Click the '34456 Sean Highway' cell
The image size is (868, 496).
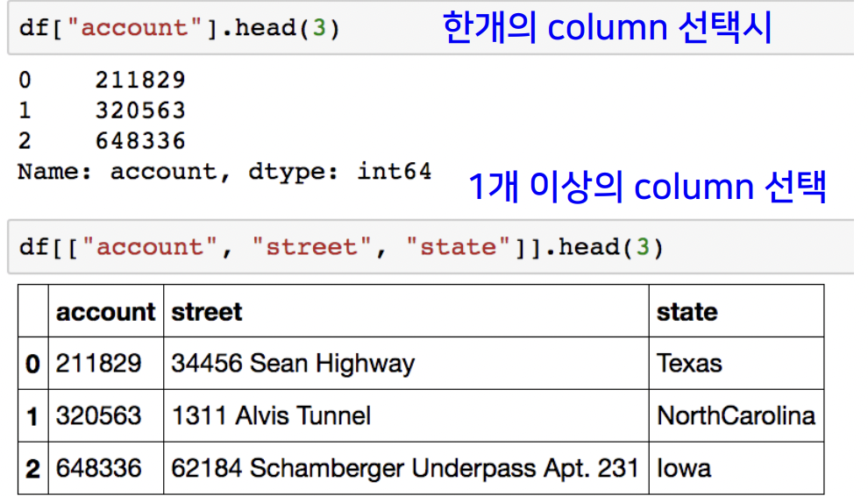[x=406, y=364]
